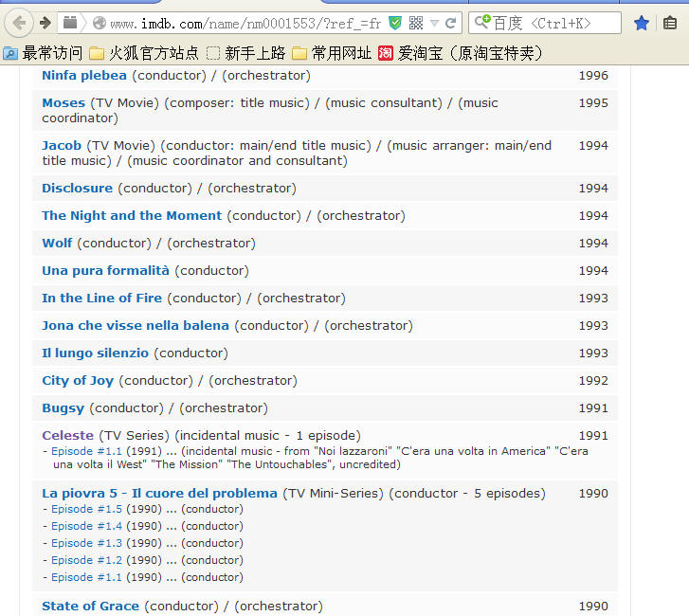Open the site identity globe icon
The height and width of the screenshot is (616, 689).
click(100, 23)
